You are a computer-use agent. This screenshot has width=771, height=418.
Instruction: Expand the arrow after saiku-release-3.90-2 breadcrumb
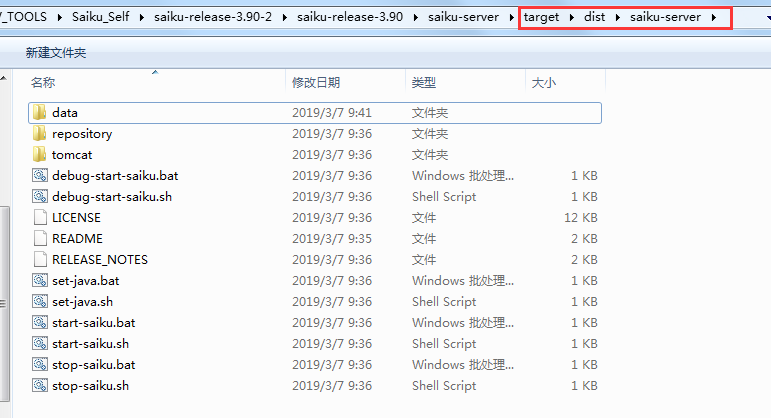tap(285, 17)
